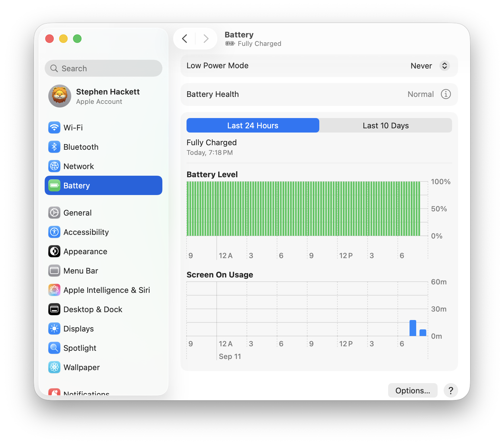
Task: Open the Bluetooth settings pane
Action: point(104,147)
